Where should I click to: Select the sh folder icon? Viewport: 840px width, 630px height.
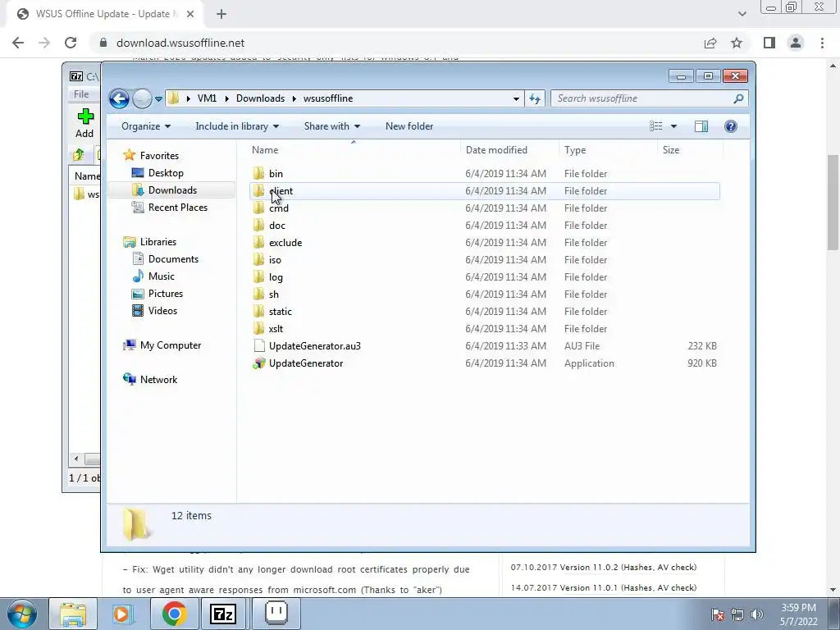[258, 294]
